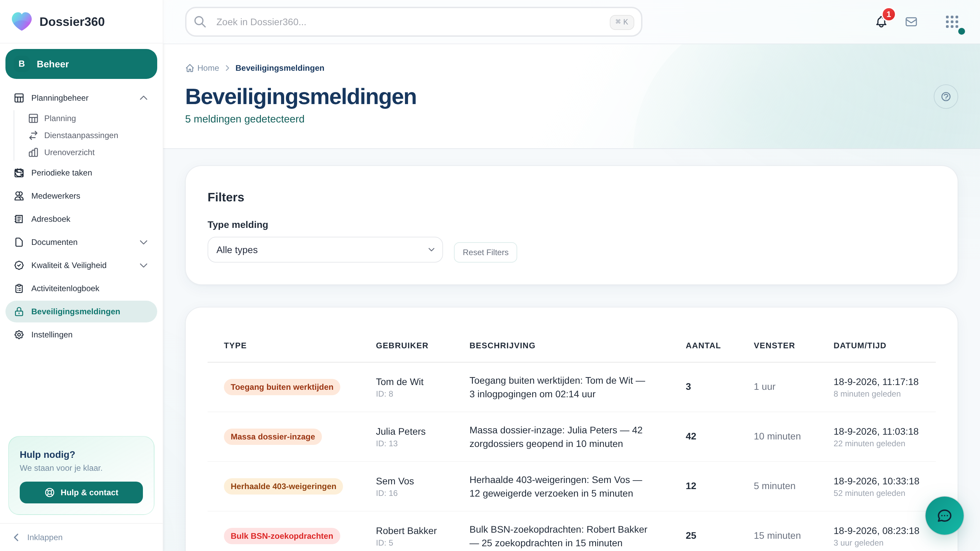The image size is (980, 551).
Task: Click the Aantal column header
Action: click(703, 346)
